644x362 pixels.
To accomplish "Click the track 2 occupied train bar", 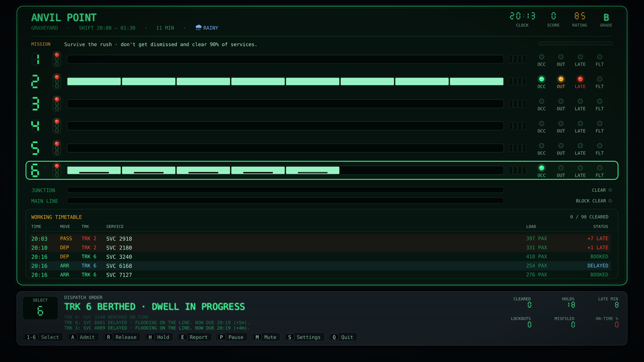I will point(285,82).
